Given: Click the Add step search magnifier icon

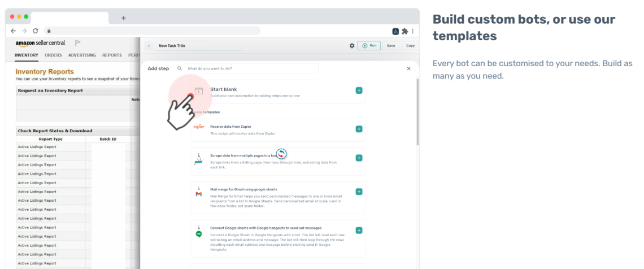Looking at the screenshot, I should 180,68.
